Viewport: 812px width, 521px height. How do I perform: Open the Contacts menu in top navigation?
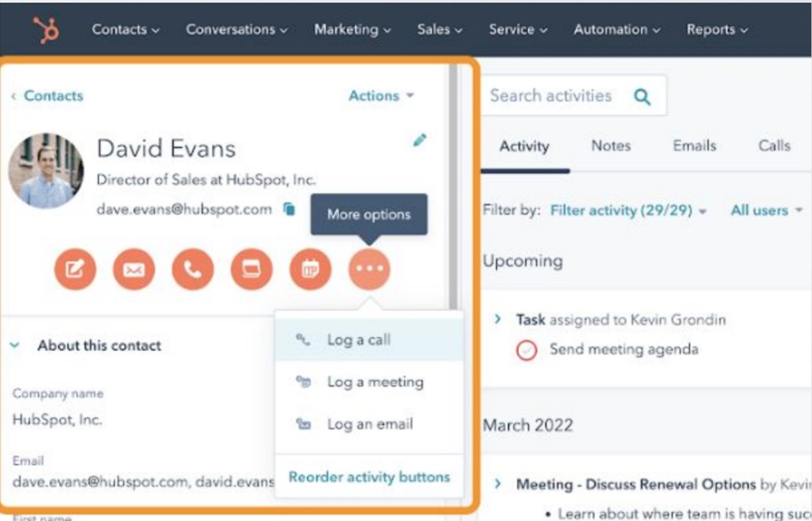pyautogui.click(x=125, y=29)
